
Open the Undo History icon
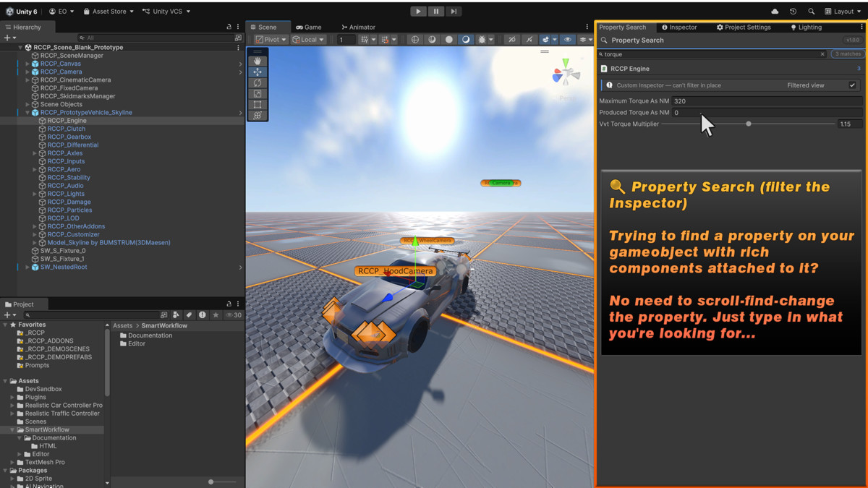click(793, 12)
